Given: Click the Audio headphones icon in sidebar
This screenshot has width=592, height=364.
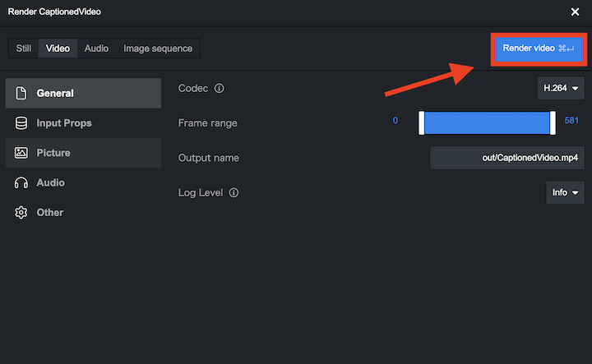Looking at the screenshot, I should [x=21, y=183].
